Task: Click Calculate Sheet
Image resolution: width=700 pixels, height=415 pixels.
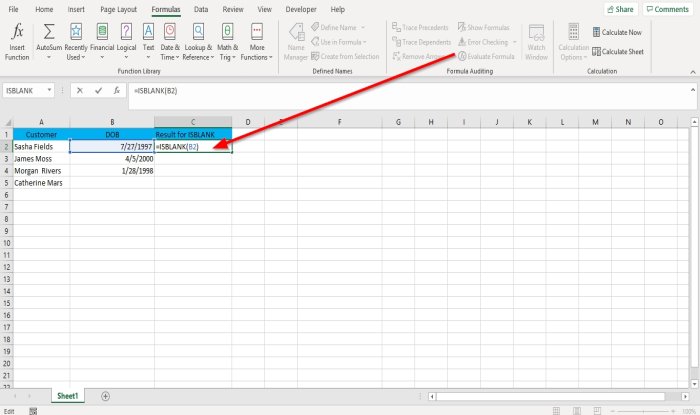Action: coord(618,51)
